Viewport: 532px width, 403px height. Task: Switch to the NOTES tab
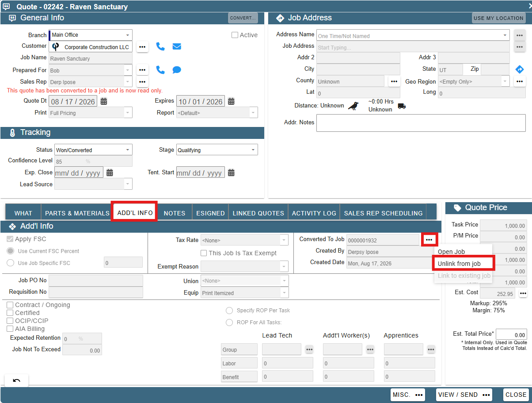(x=175, y=213)
